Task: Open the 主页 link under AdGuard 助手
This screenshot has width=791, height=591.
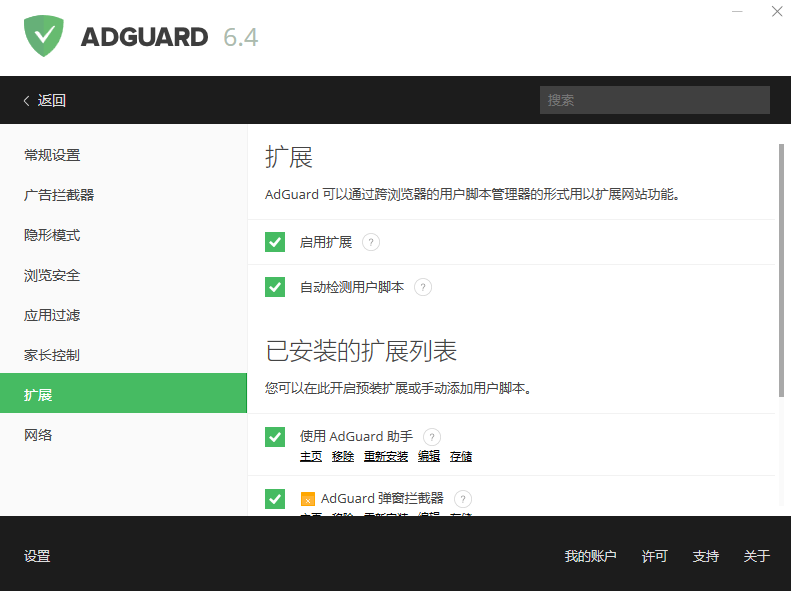Action: [311, 456]
